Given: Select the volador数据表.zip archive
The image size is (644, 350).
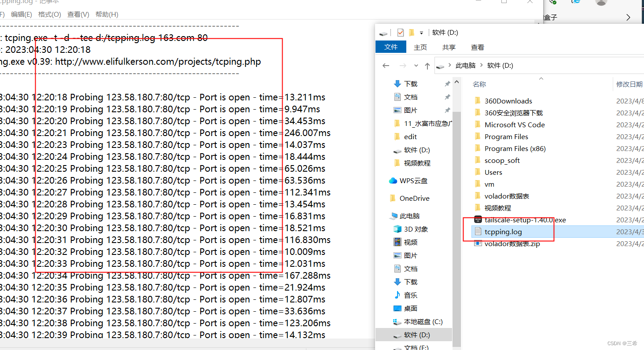Looking at the screenshot, I should point(512,243).
